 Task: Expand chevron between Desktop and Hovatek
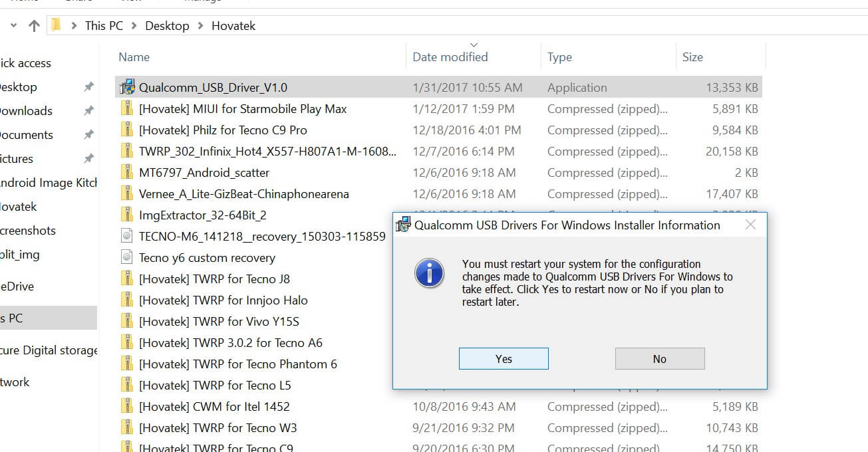coord(201,26)
